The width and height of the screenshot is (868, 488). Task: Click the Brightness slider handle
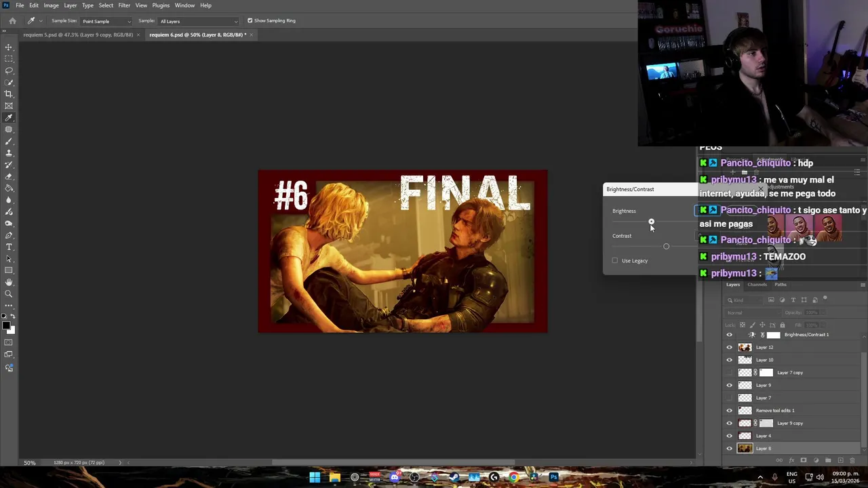(x=651, y=222)
